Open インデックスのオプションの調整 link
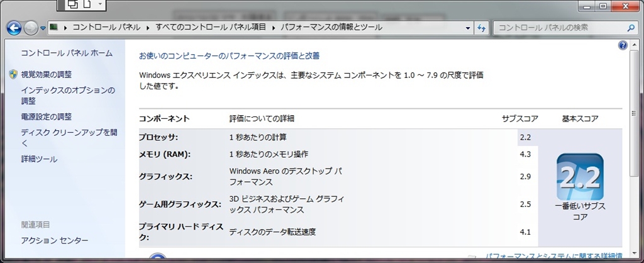The width and height of the screenshot is (644, 263). pyautogui.click(x=68, y=96)
